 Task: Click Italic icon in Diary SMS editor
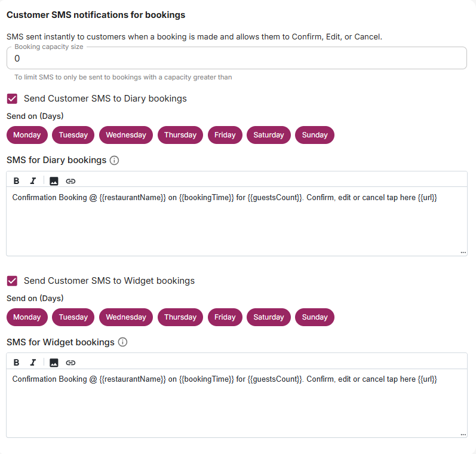tap(33, 181)
